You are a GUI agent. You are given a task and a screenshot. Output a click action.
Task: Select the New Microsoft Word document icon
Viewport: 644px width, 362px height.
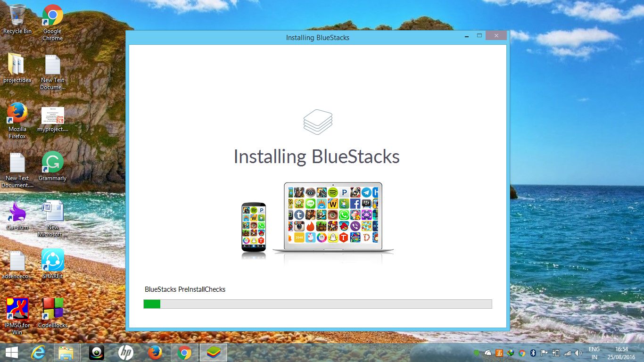coord(52,219)
